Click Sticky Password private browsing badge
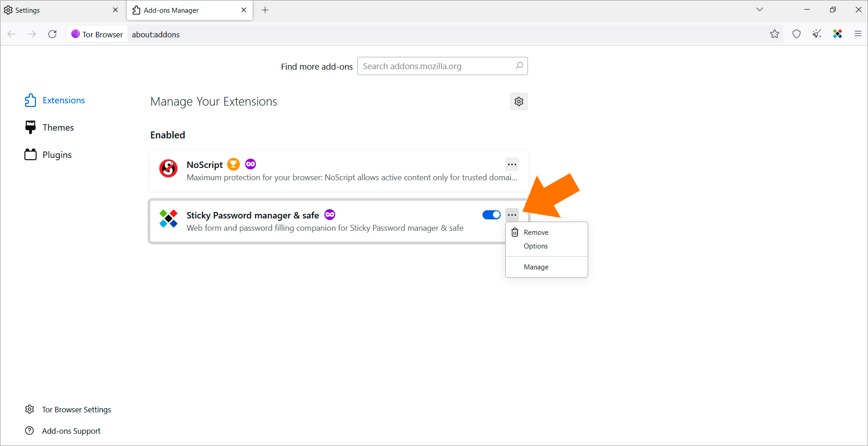Viewport: 868px width, 446px height. (330, 214)
